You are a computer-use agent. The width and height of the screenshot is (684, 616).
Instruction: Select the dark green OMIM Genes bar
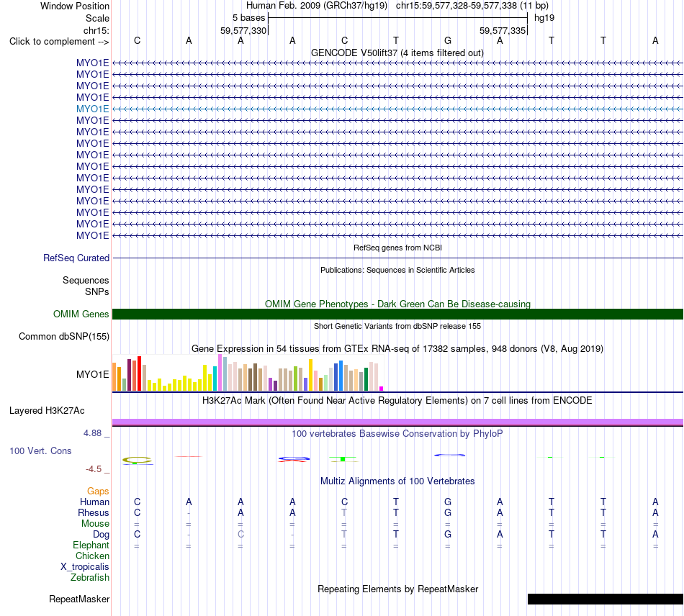pos(397,314)
